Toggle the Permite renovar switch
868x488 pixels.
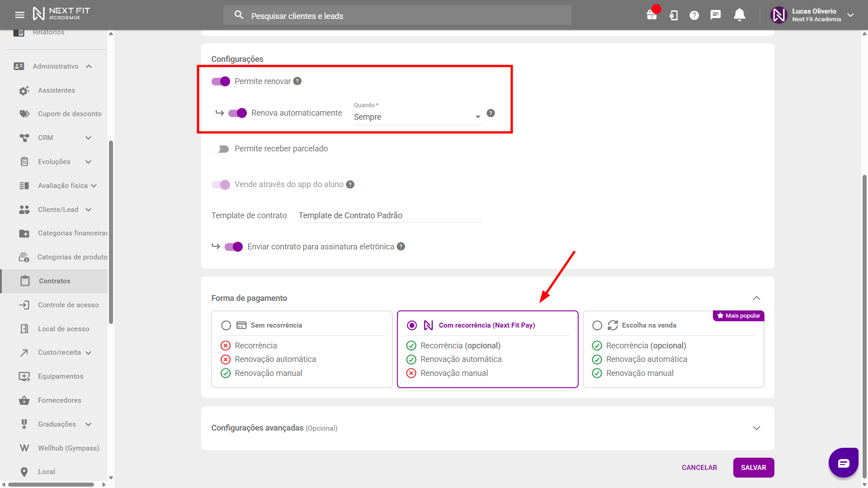point(221,81)
